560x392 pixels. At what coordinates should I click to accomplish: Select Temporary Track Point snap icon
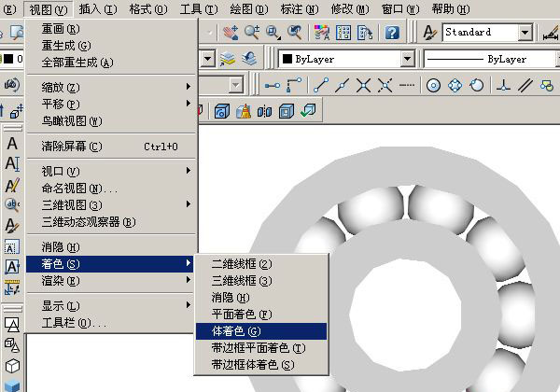(273, 85)
